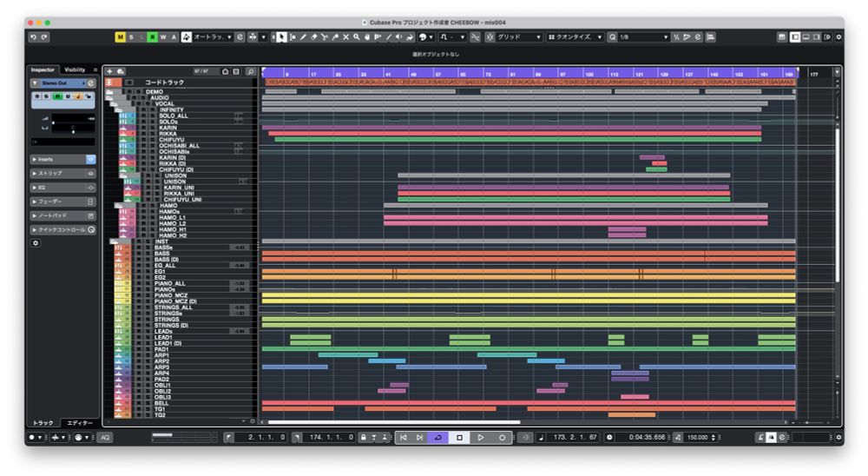The image size is (868, 476).
Task: Jump to the next marker in the transport
Action: [x=419, y=437]
